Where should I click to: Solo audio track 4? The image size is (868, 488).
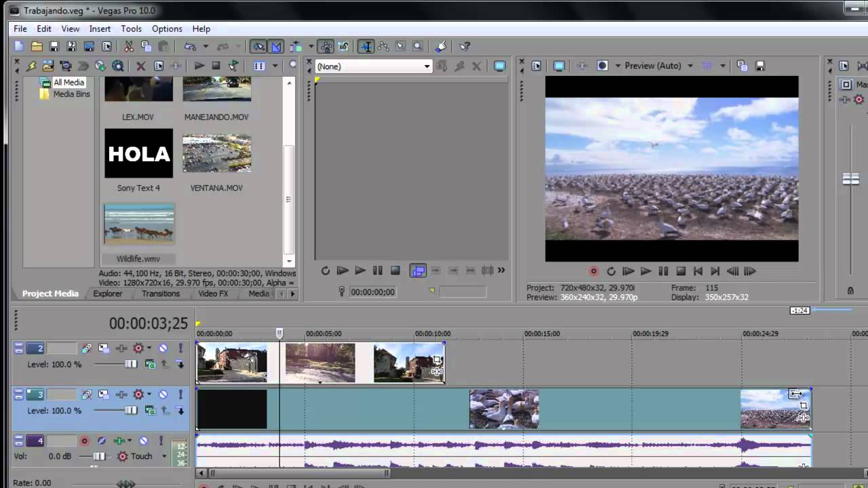point(161,441)
